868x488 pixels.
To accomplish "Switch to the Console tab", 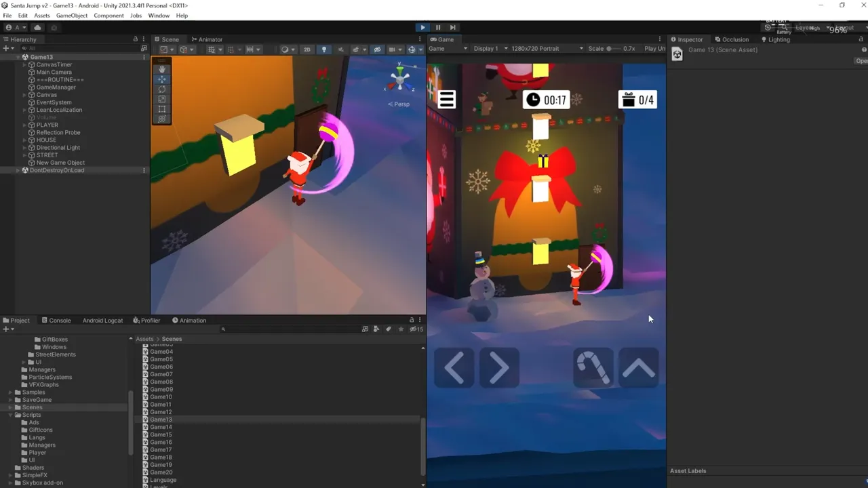I will coord(56,320).
